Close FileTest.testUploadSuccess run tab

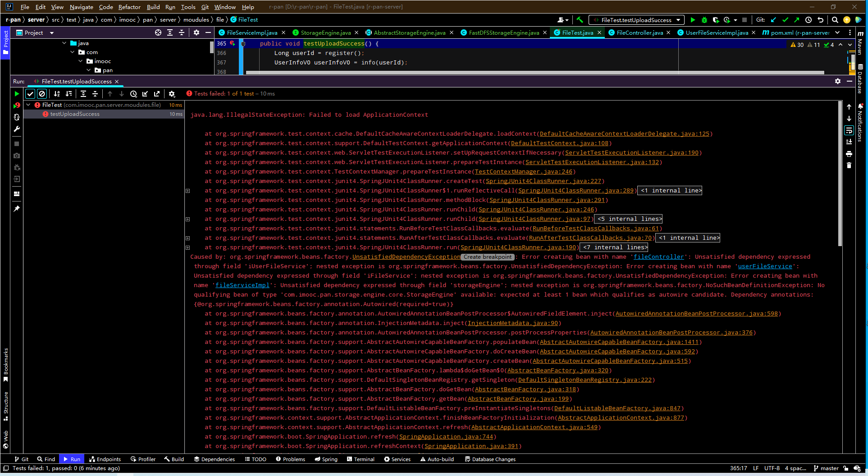coord(117,82)
